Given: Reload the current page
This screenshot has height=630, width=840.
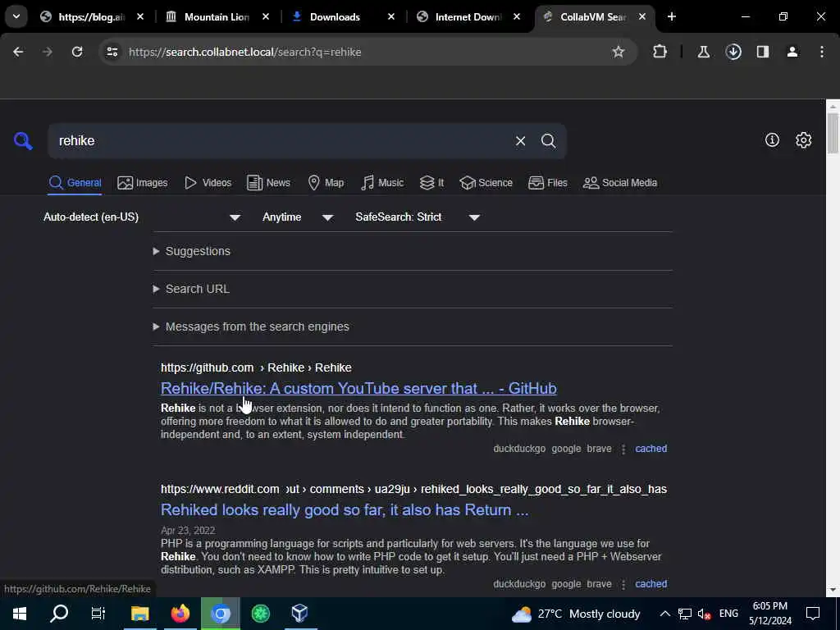Looking at the screenshot, I should [77, 52].
